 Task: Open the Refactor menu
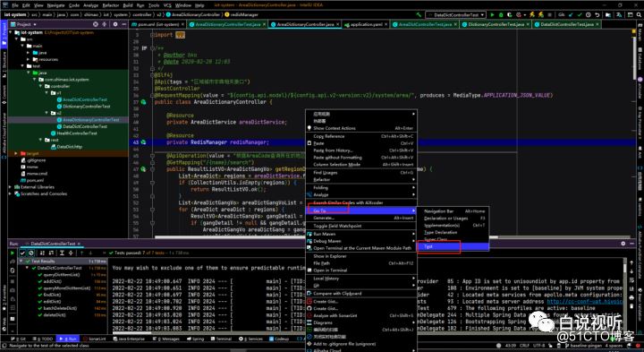(111, 5)
